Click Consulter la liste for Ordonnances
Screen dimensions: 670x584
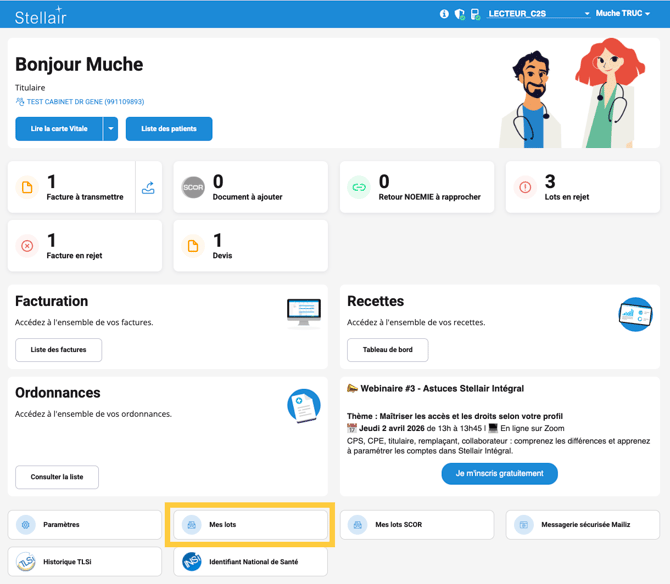[57, 477]
